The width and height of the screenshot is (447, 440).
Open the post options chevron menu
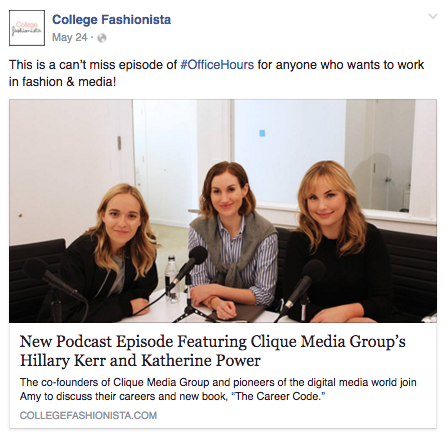[x=432, y=16]
